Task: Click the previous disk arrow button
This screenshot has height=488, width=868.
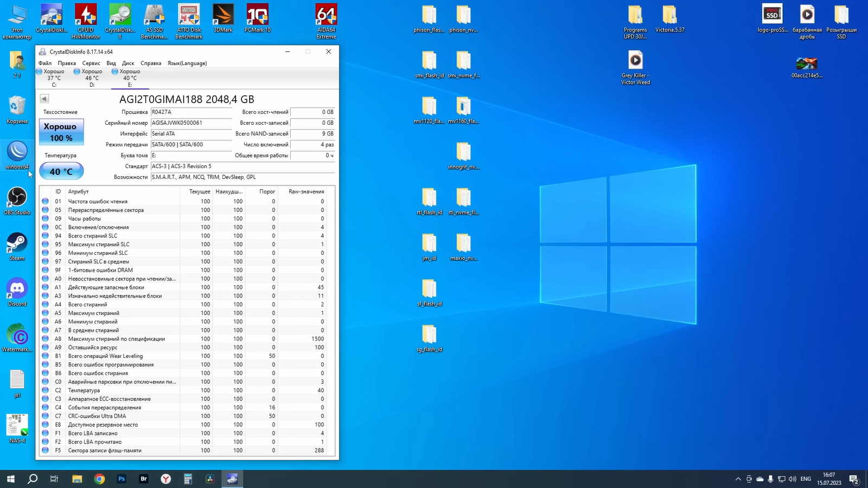Action: (x=44, y=99)
